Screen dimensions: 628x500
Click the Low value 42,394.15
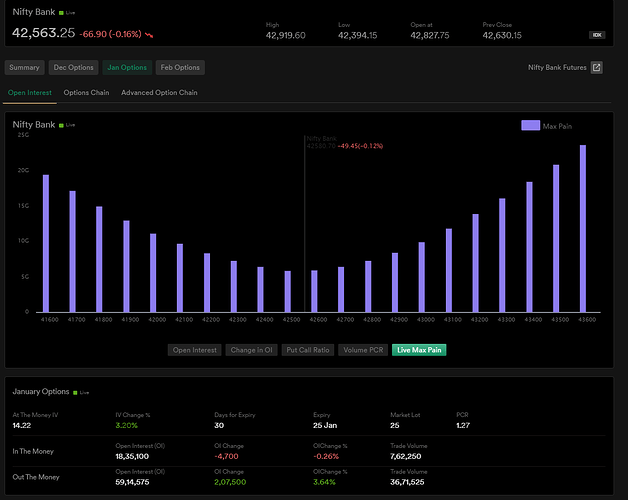click(357, 35)
